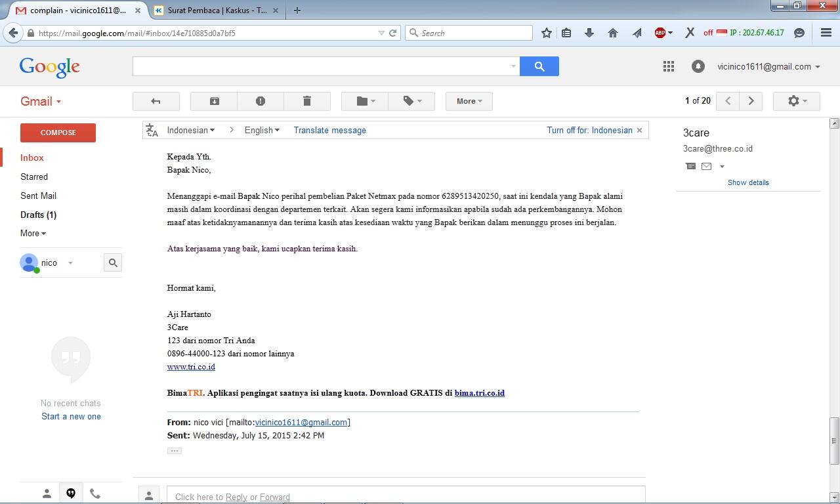Open the Firefox hamburger menu

pyautogui.click(x=826, y=33)
